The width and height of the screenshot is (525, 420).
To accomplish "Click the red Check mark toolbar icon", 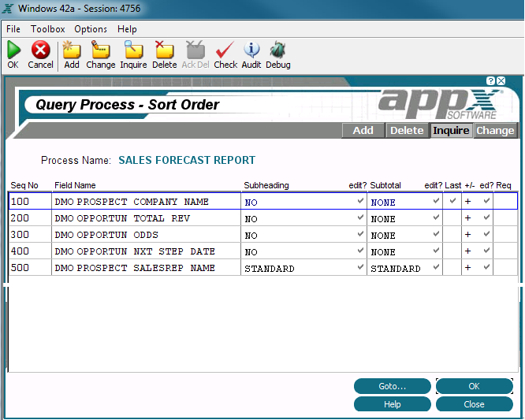I will [225, 50].
